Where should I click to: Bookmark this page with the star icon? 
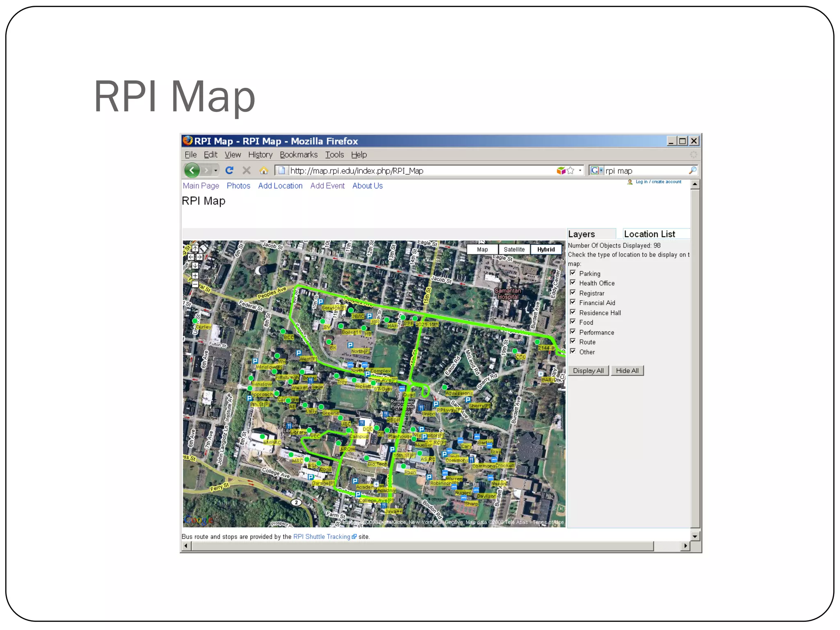tap(570, 170)
